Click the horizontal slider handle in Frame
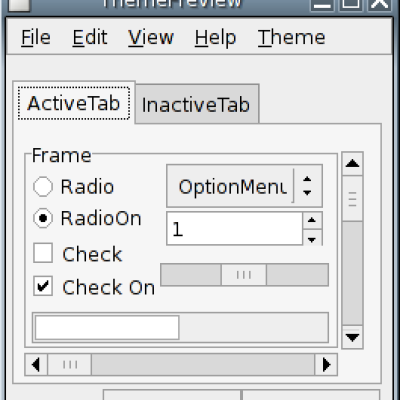This screenshot has height=400, width=400. point(244,275)
